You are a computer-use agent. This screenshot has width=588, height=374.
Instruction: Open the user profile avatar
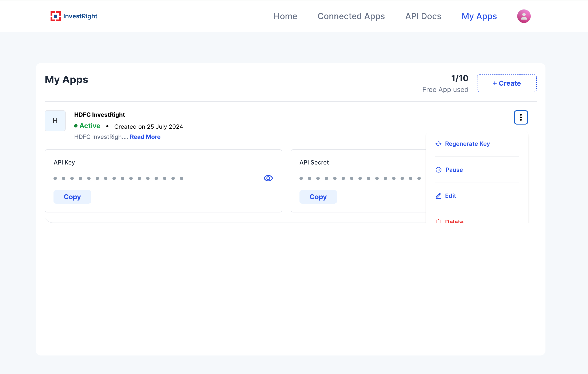pyautogui.click(x=524, y=16)
